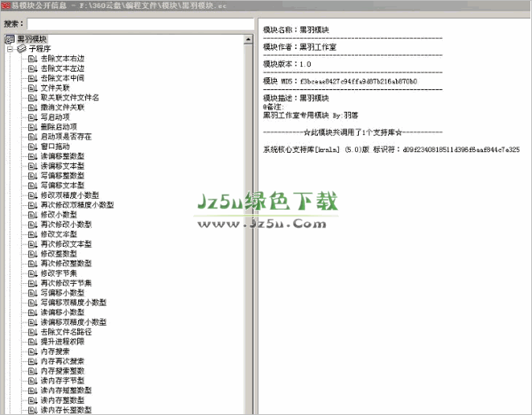Select the 内存再次搜索 subroutine

click(x=63, y=361)
